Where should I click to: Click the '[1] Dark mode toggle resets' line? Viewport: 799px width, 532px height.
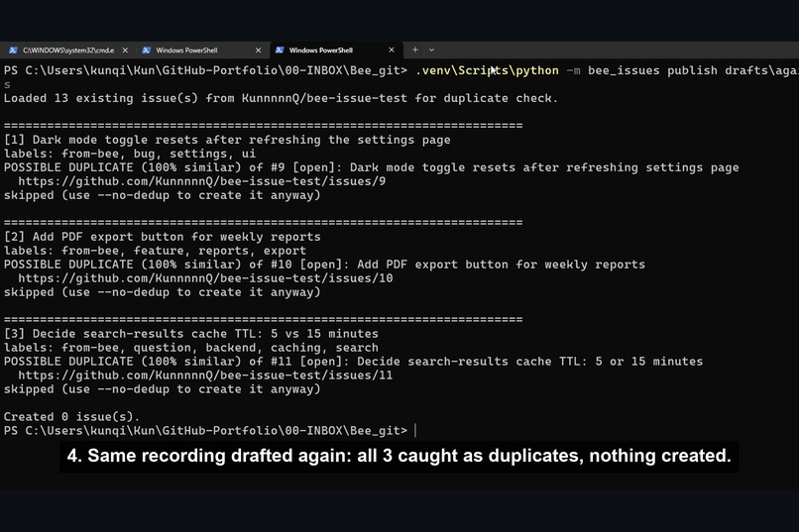(227, 140)
